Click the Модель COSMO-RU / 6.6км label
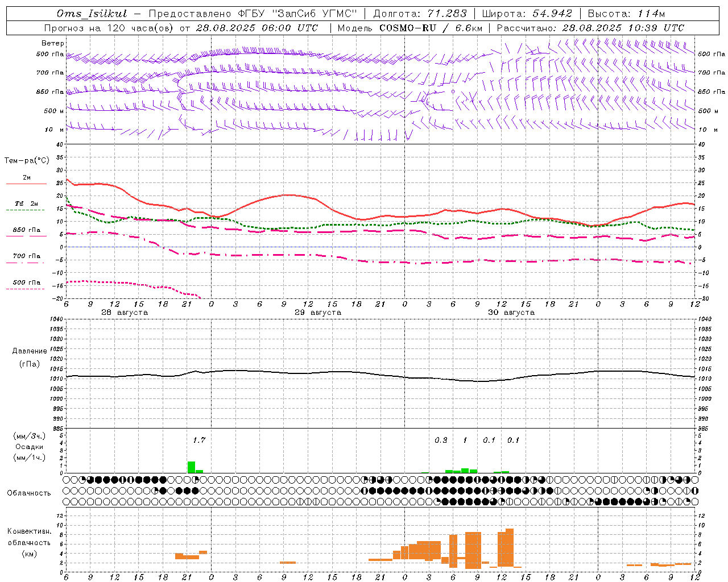The image size is (728, 582). point(411,28)
